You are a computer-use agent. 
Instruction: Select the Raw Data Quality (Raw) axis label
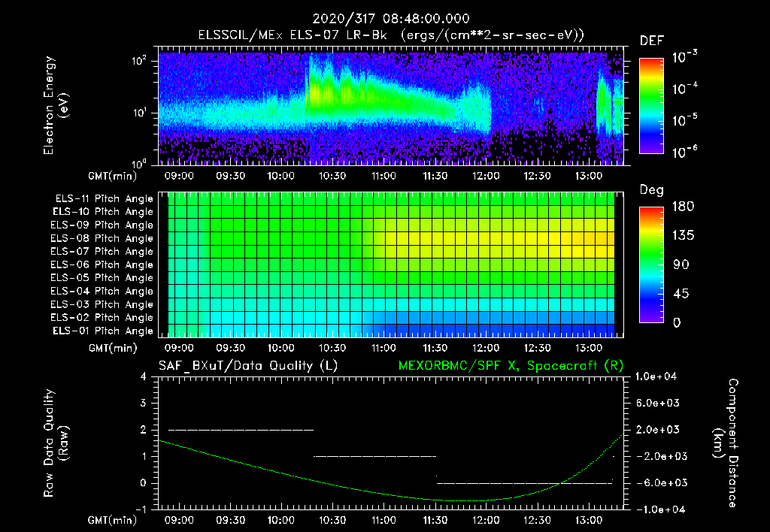[x=55, y=443]
